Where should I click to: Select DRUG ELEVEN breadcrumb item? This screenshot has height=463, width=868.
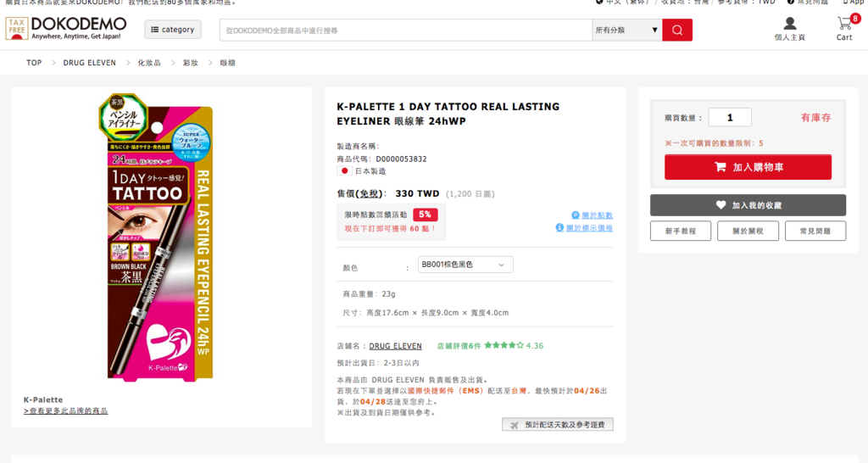(90, 63)
